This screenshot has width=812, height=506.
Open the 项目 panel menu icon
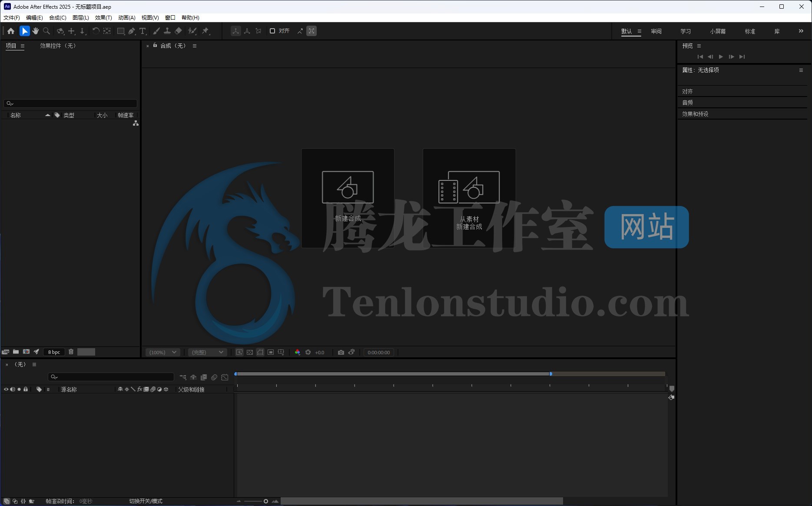pos(23,46)
